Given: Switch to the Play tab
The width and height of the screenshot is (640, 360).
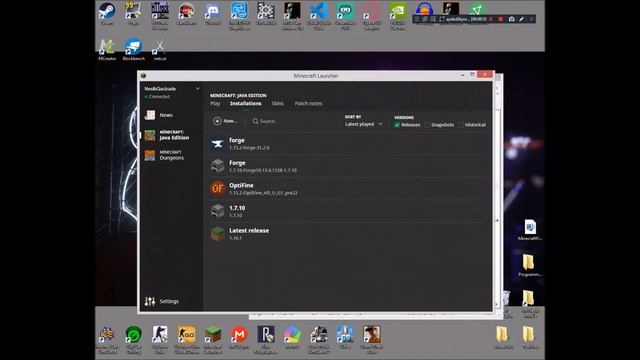Looking at the screenshot, I should tap(215, 104).
